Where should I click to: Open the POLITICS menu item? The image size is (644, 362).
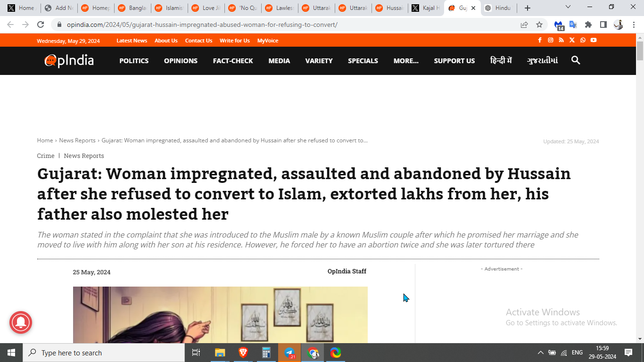tap(134, 61)
